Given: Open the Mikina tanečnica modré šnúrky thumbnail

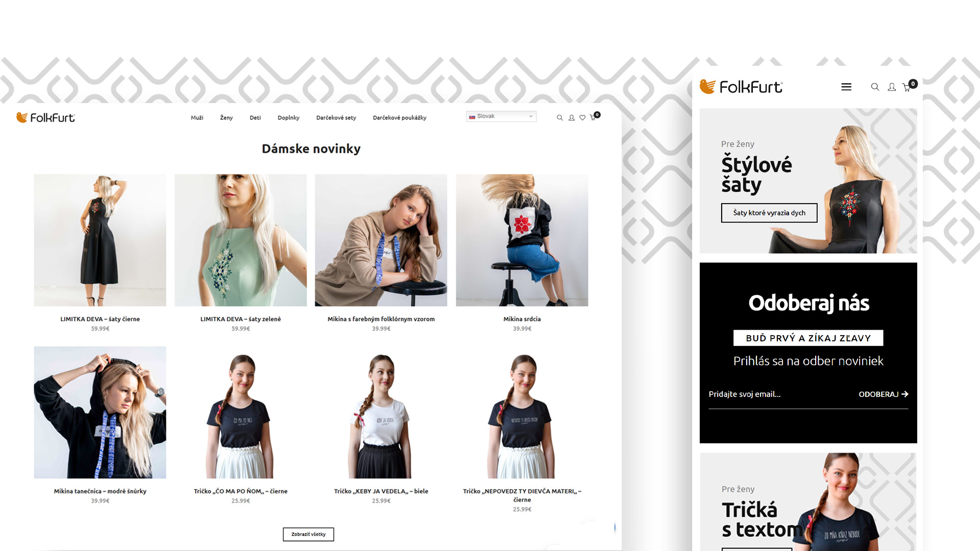Looking at the screenshot, I should (100, 412).
